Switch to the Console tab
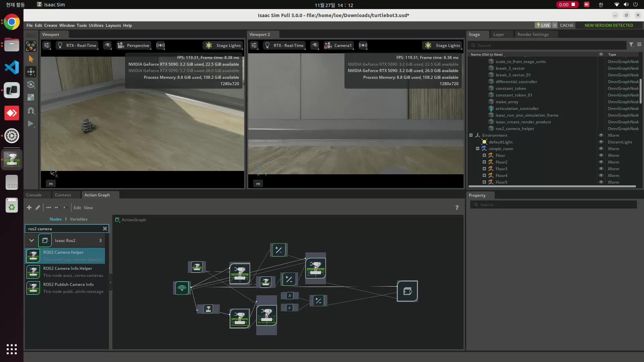The image size is (644, 362). point(34,195)
